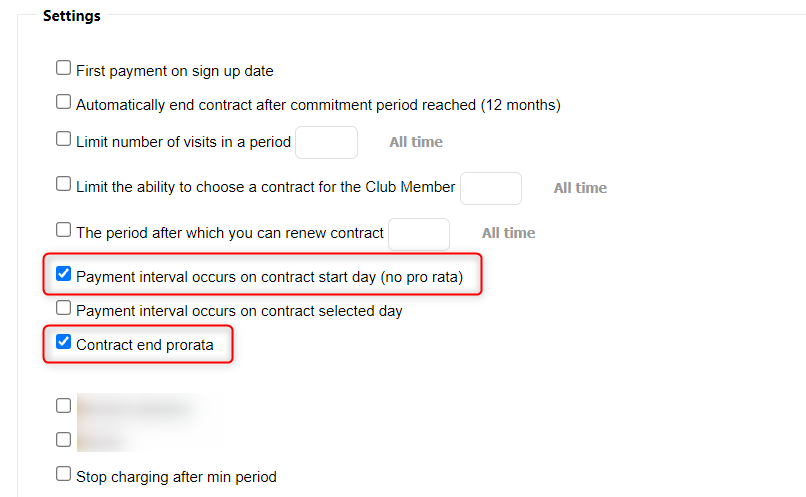Enable First payment on sign up date
806x497 pixels.
(64, 69)
